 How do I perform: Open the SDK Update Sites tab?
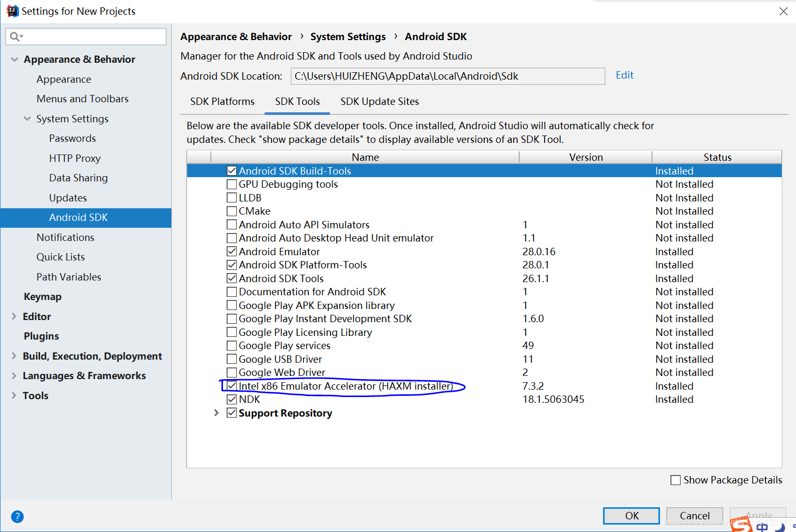(x=379, y=101)
